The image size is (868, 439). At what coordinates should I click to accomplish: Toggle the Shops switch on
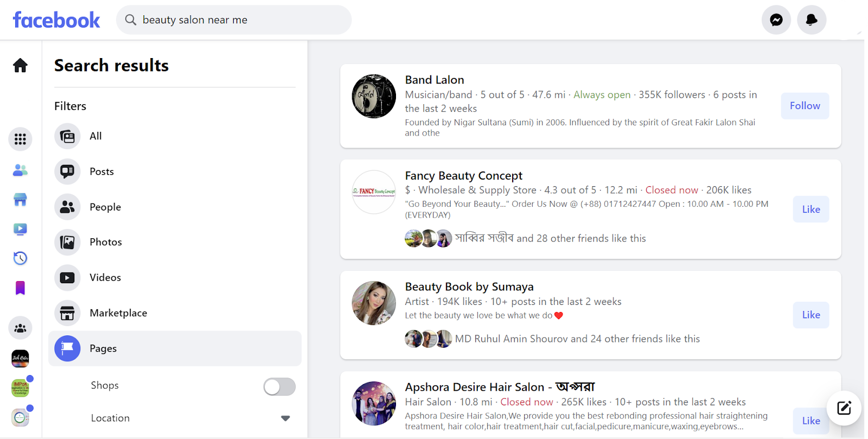[279, 387]
